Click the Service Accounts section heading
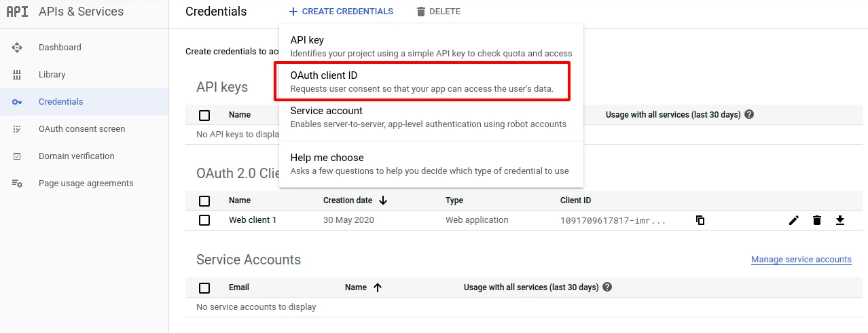Image resolution: width=868 pixels, height=333 pixels. point(249,260)
